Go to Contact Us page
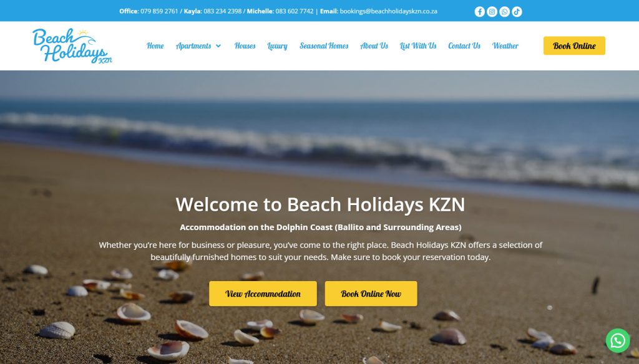Image resolution: width=639 pixels, height=364 pixels. click(464, 46)
